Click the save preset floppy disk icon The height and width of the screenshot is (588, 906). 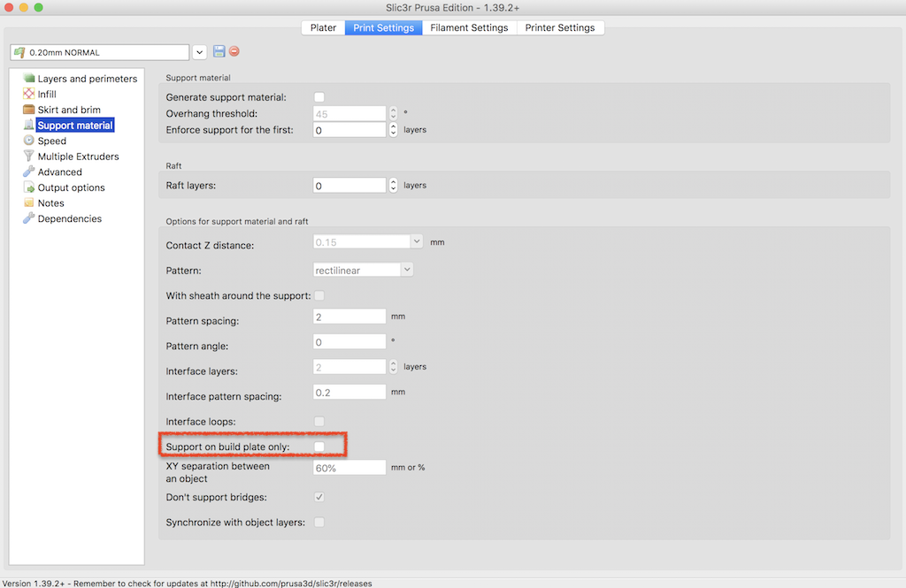click(x=219, y=52)
